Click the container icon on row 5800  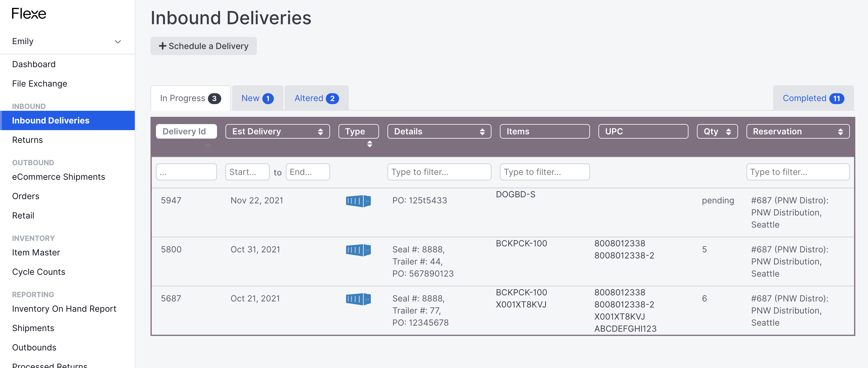tap(358, 250)
